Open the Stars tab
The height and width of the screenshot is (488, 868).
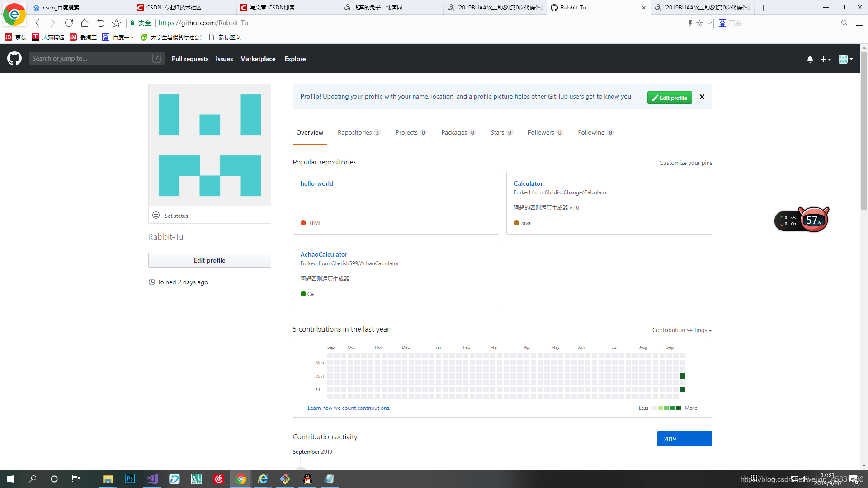pyautogui.click(x=501, y=132)
